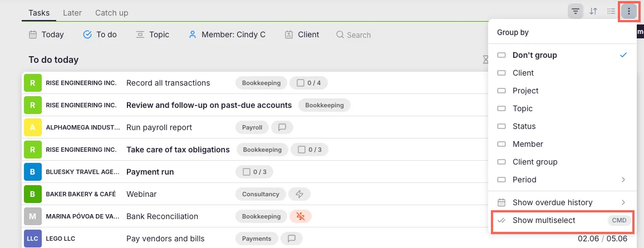
Task: Click the Search input field
Action: (x=358, y=35)
